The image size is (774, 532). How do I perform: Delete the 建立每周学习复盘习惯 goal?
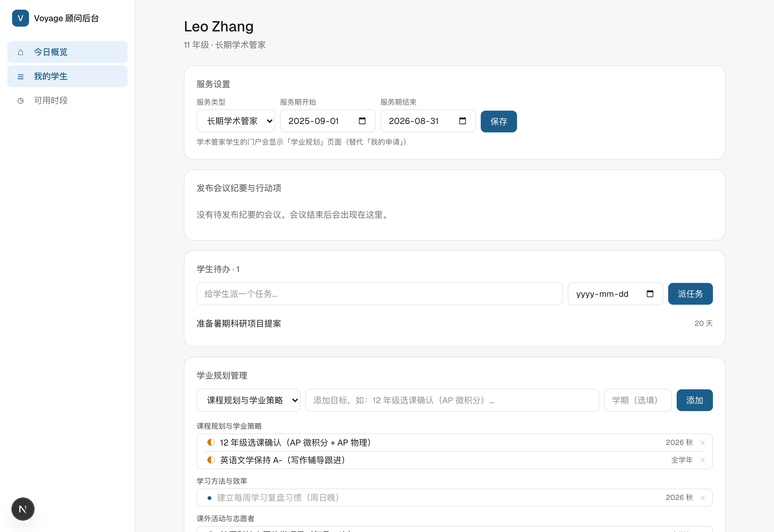pyautogui.click(x=703, y=498)
